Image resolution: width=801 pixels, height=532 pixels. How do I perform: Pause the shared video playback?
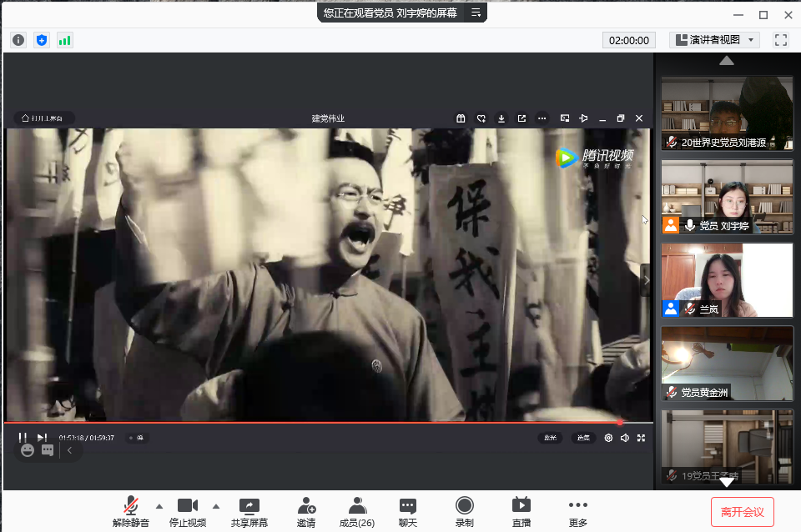pyautogui.click(x=23, y=438)
